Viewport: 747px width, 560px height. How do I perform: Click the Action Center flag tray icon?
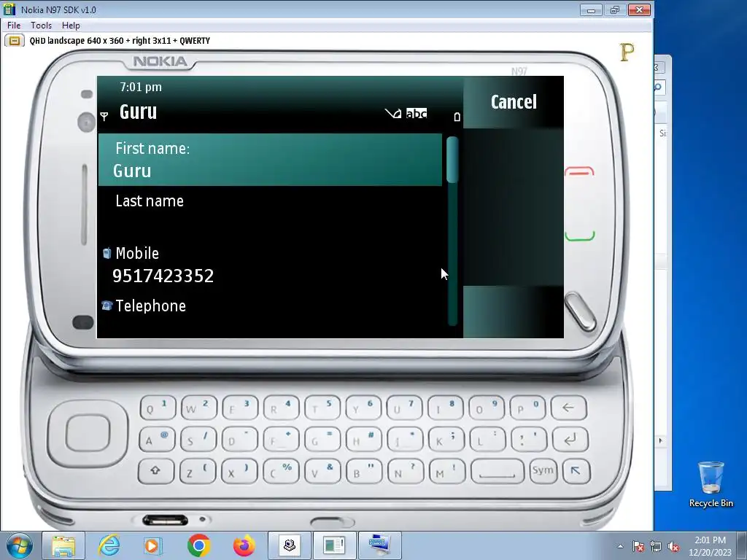tap(638, 547)
